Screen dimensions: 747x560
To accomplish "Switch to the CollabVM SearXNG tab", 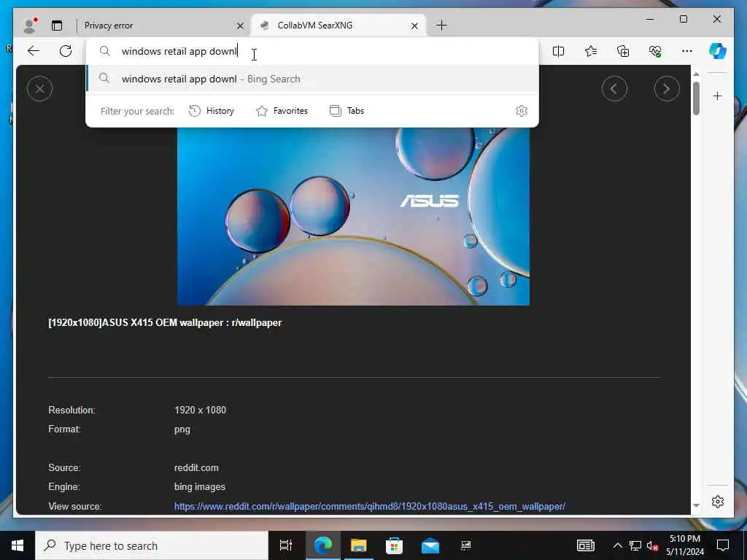I will click(338, 26).
